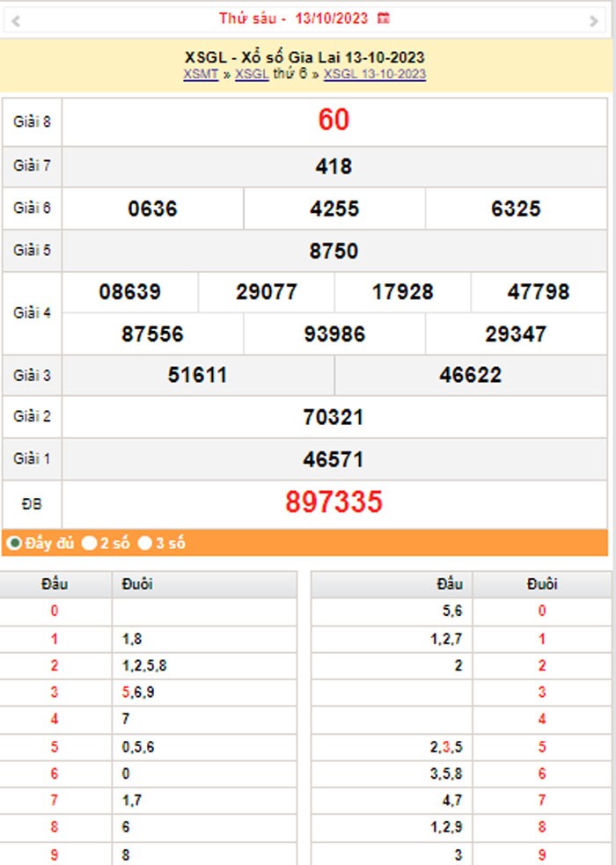Open the calendar date picker icon
This screenshot has width=616, height=865.
click(384, 18)
